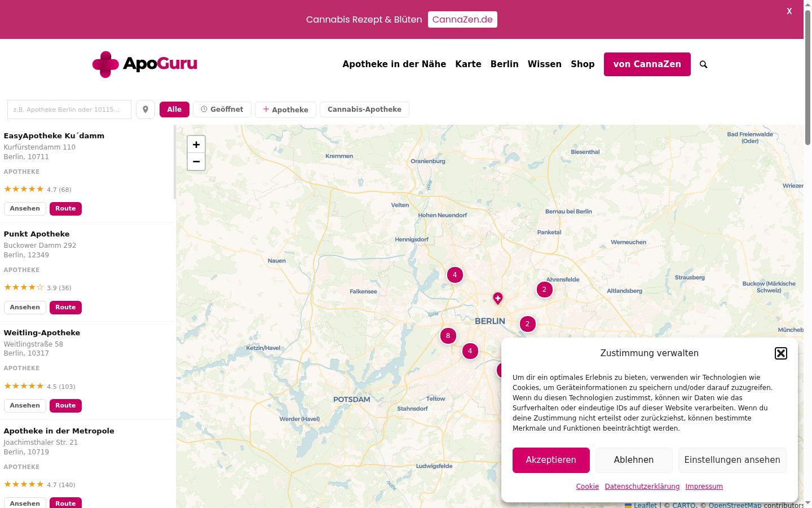
Task: Click the Oranienburg map label
Action: (428, 161)
